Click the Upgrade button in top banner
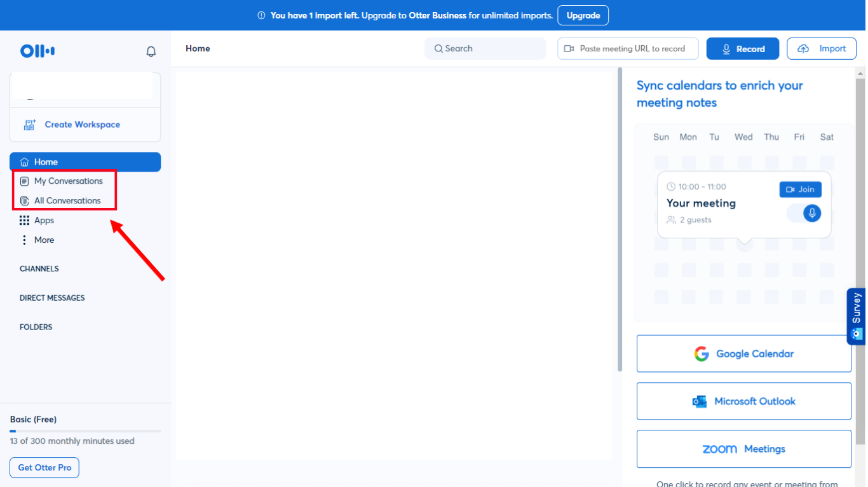Image resolution: width=868 pixels, height=487 pixels. coord(583,15)
